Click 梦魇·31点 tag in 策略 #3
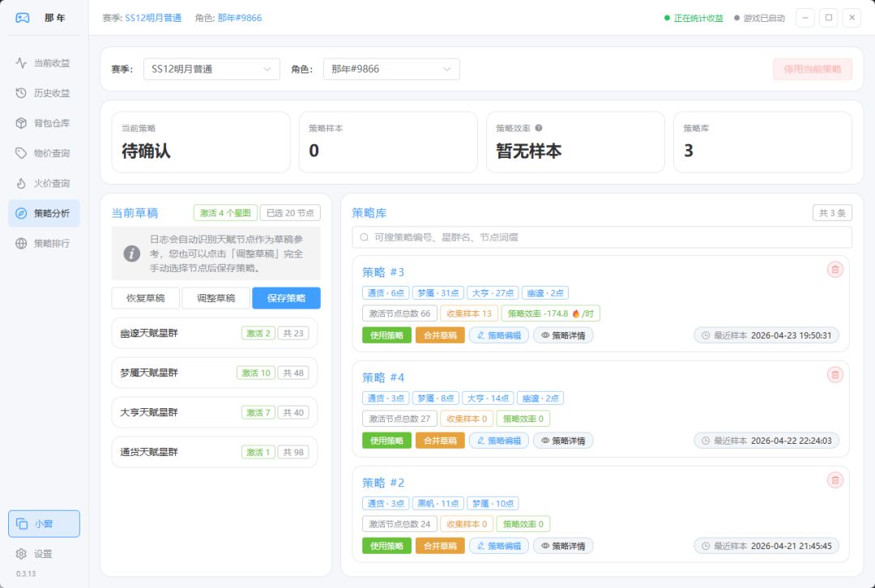Image resolution: width=875 pixels, height=588 pixels. click(438, 293)
